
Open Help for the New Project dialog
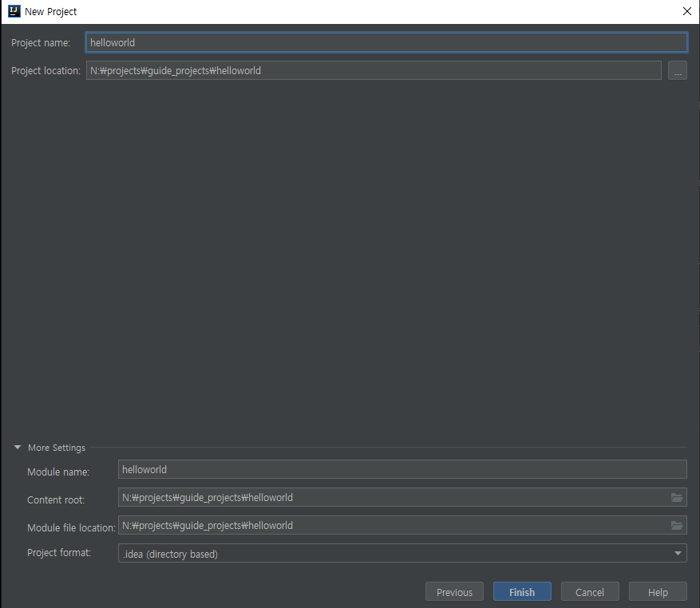(x=658, y=592)
